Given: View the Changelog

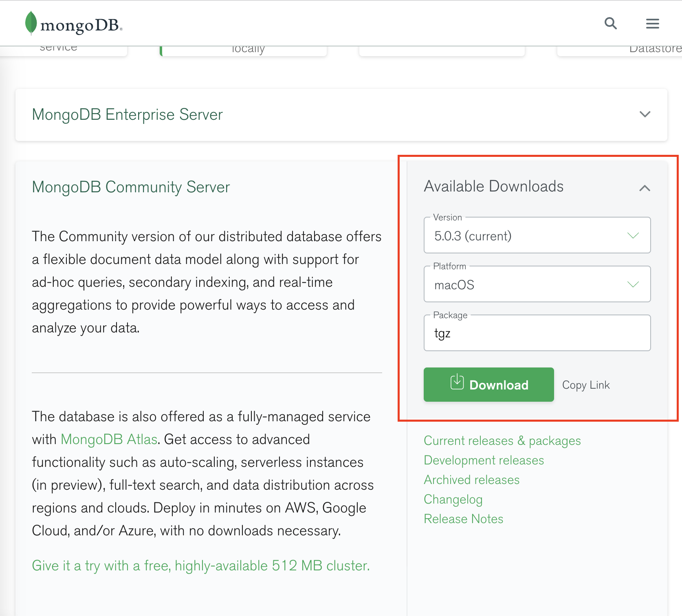Looking at the screenshot, I should [x=453, y=499].
